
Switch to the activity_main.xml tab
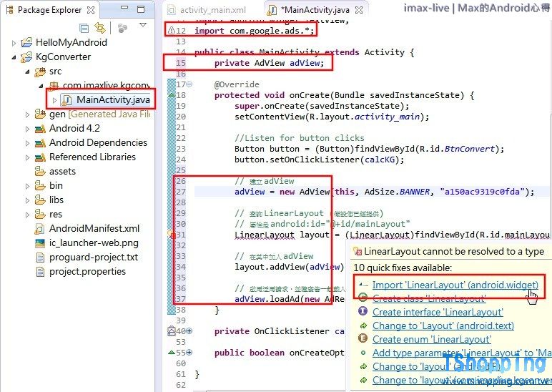click(x=212, y=10)
